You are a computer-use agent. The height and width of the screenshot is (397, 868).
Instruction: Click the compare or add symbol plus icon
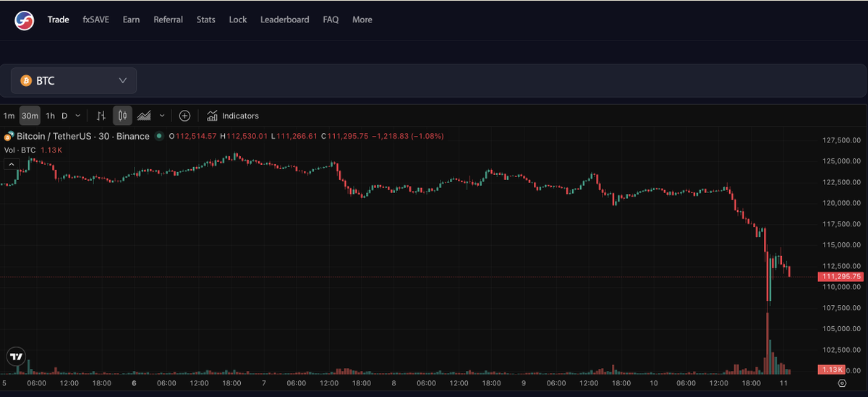tap(184, 116)
